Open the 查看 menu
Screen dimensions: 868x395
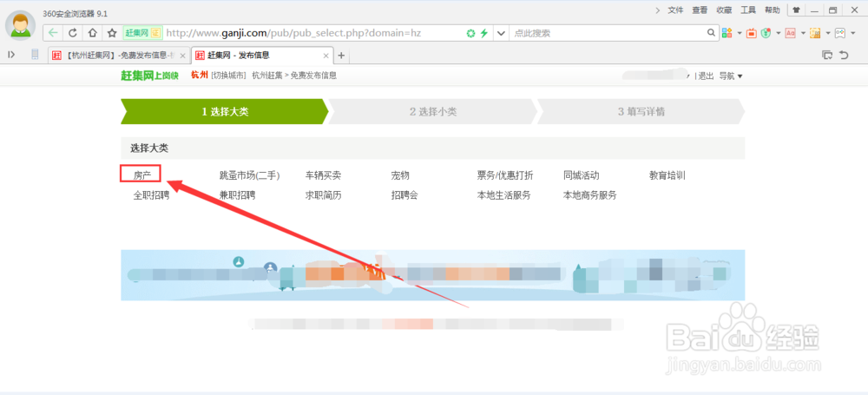pyautogui.click(x=700, y=10)
